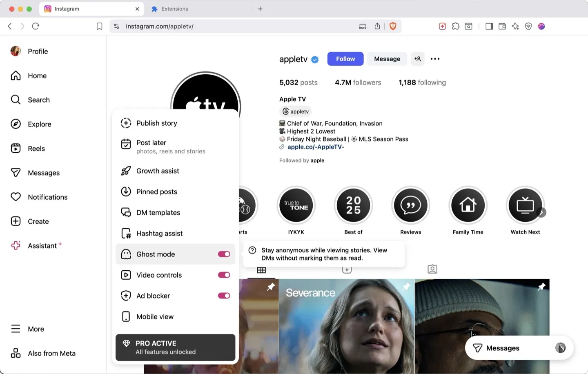Enable Ghost mode

224,254
